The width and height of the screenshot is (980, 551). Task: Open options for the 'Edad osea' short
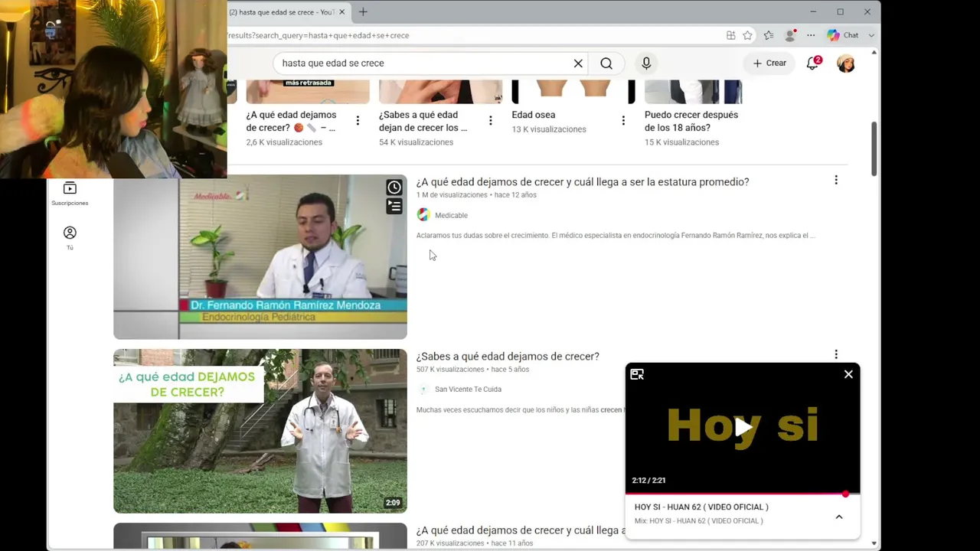coord(623,120)
